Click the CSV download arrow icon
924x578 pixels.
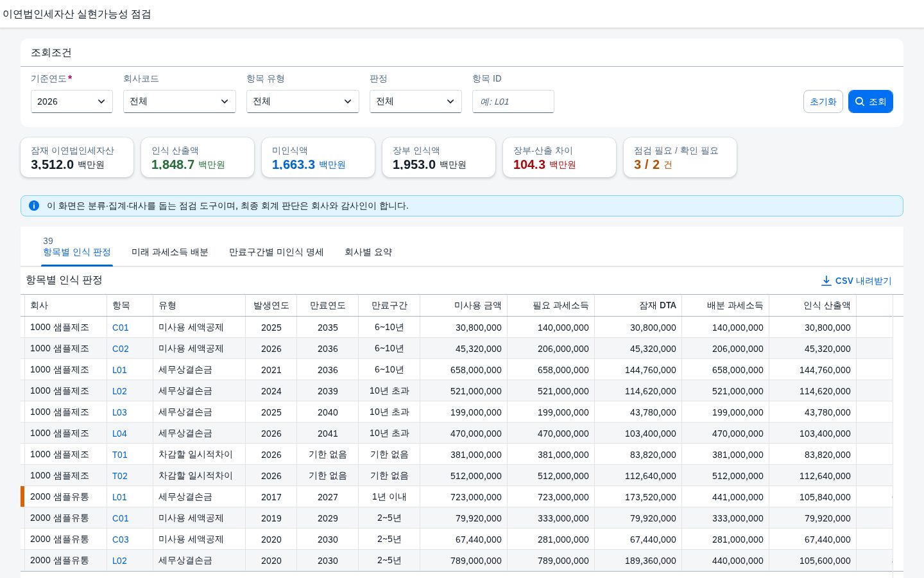tap(826, 281)
